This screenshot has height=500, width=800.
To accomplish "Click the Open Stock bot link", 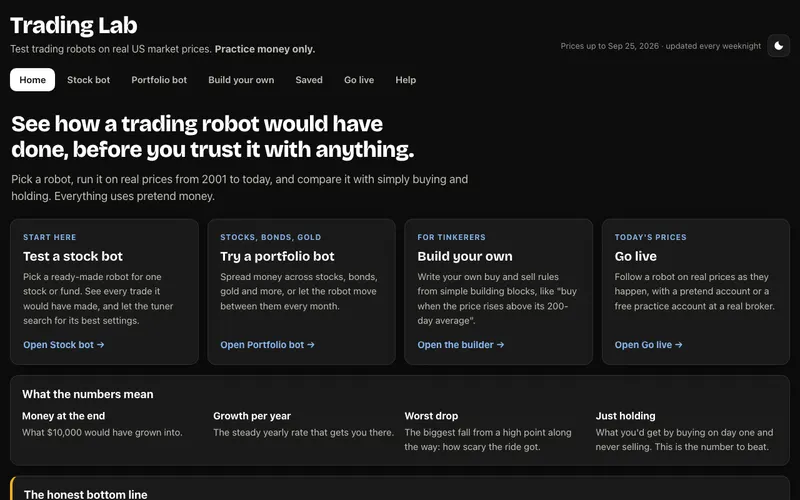I will pos(64,345).
